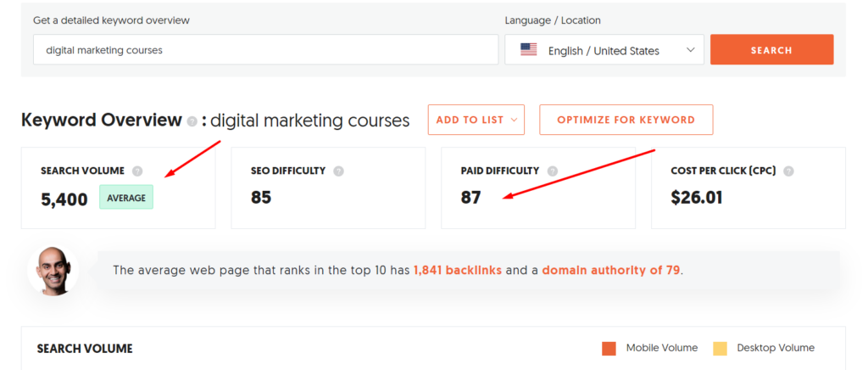Focus the keyword overview search field
The width and height of the screenshot is (868, 370).
coord(265,50)
